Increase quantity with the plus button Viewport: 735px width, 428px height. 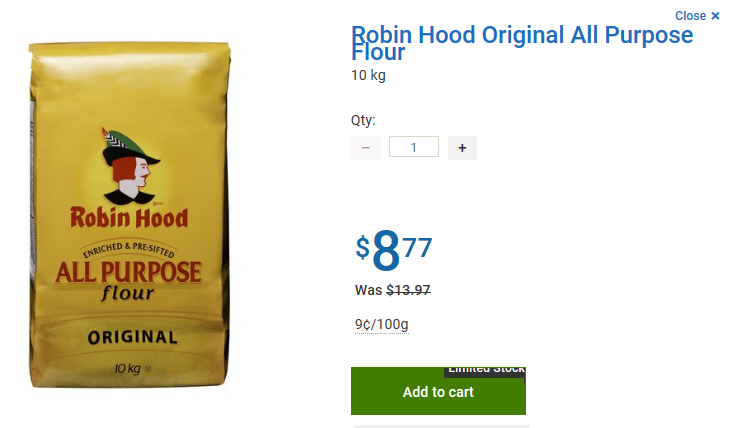coord(462,148)
